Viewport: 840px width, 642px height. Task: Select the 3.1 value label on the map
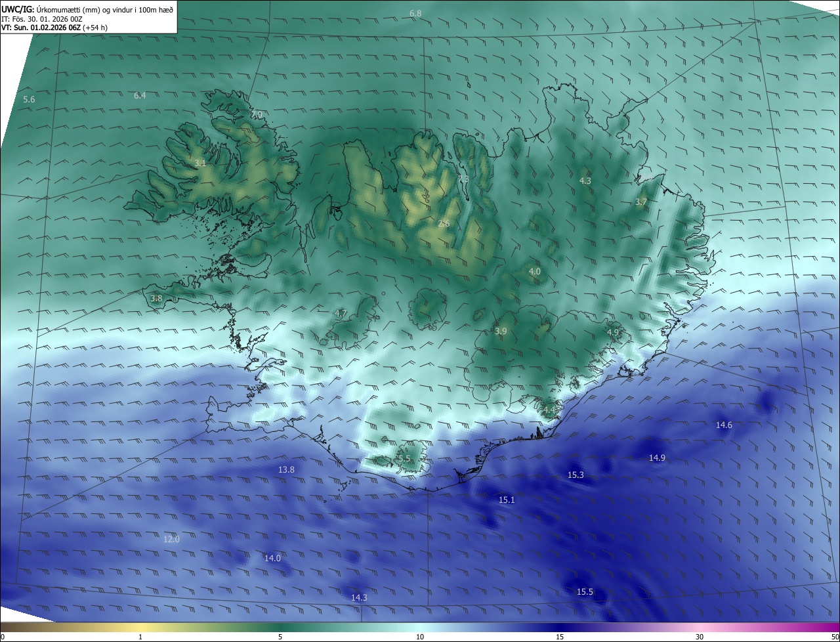pyautogui.click(x=200, y=163)
